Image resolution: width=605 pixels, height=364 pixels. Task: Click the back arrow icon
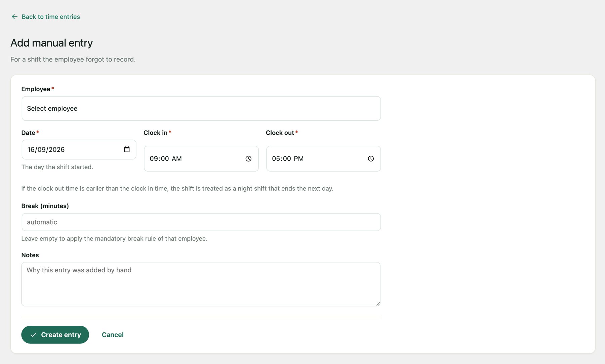pyautogui.click(x=14, y=16)
